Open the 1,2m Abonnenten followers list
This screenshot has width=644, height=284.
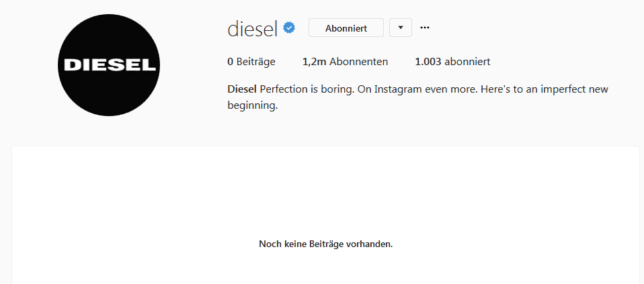point(345,62)
